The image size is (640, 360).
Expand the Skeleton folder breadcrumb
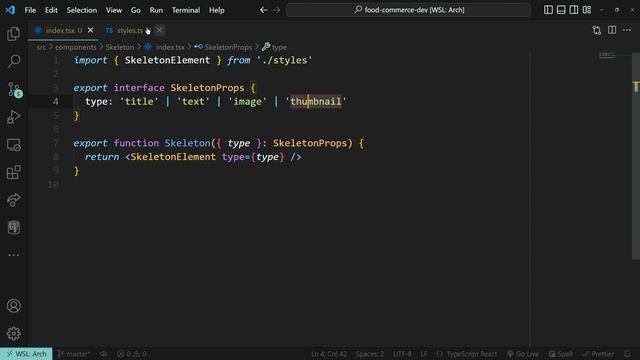tap(120, 47)
